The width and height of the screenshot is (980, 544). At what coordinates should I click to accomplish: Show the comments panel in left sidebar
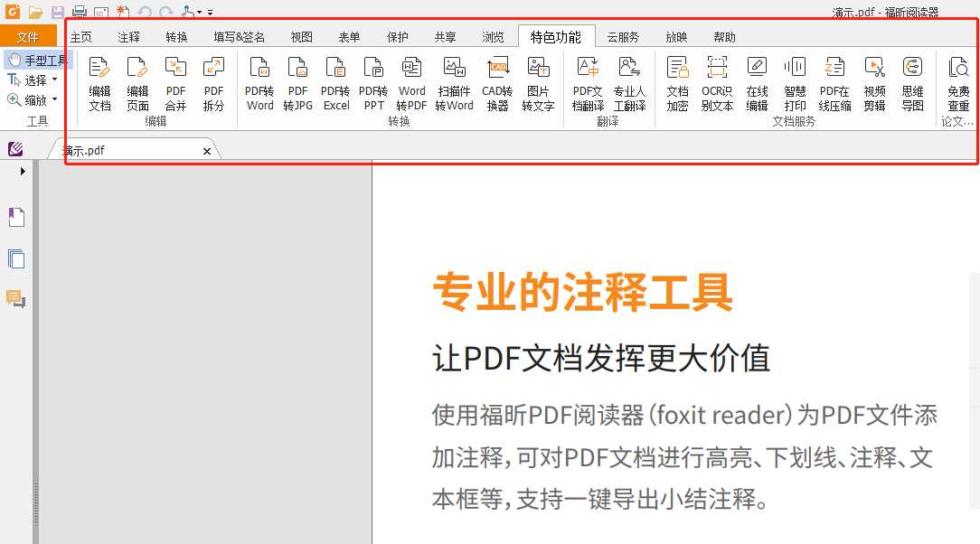point(16,299)
